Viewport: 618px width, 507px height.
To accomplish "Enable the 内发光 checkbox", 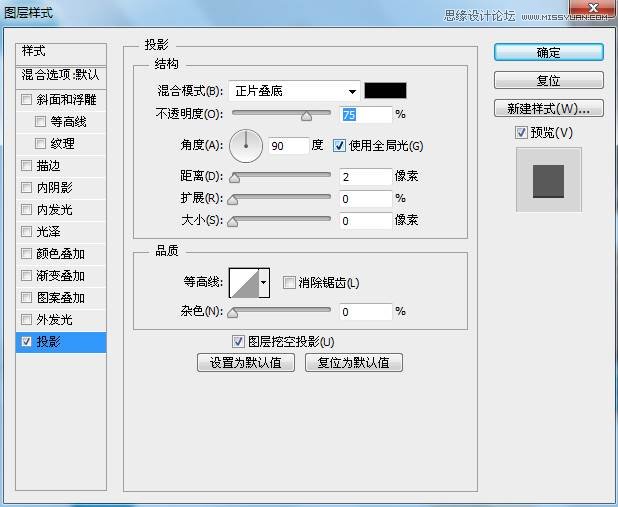I will 26,209.
